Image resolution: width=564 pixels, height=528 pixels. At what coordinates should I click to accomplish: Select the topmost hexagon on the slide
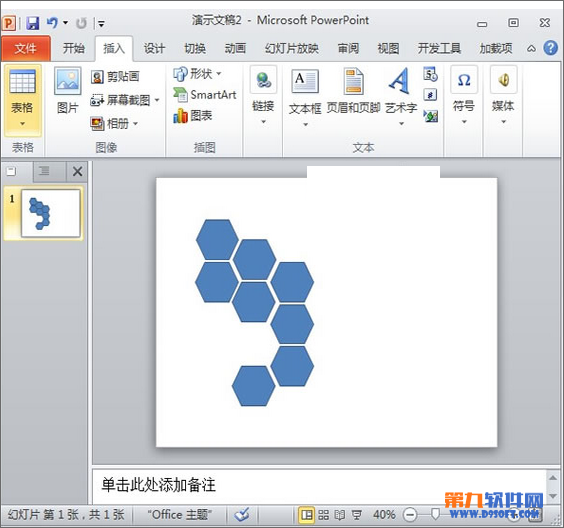(217, 240)
